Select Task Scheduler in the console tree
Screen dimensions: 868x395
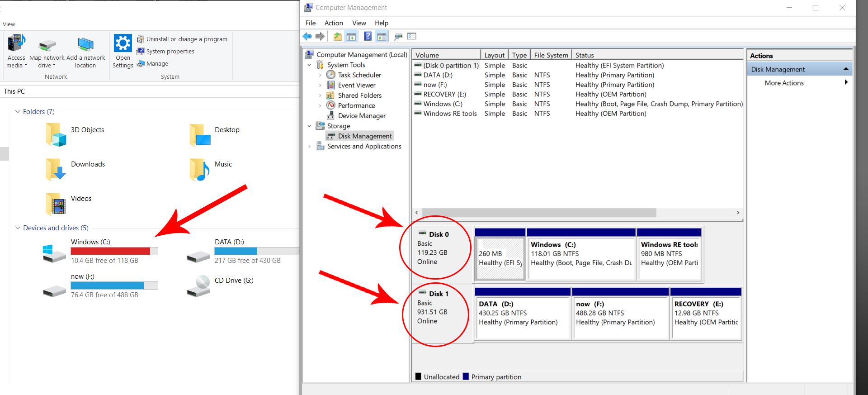click(359, 75)
